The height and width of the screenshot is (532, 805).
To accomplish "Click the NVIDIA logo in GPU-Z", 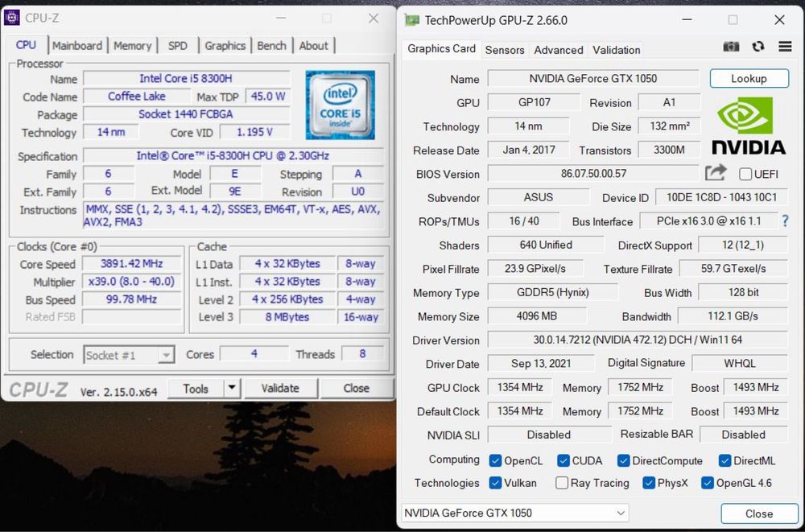I will (x=749, y=126).
